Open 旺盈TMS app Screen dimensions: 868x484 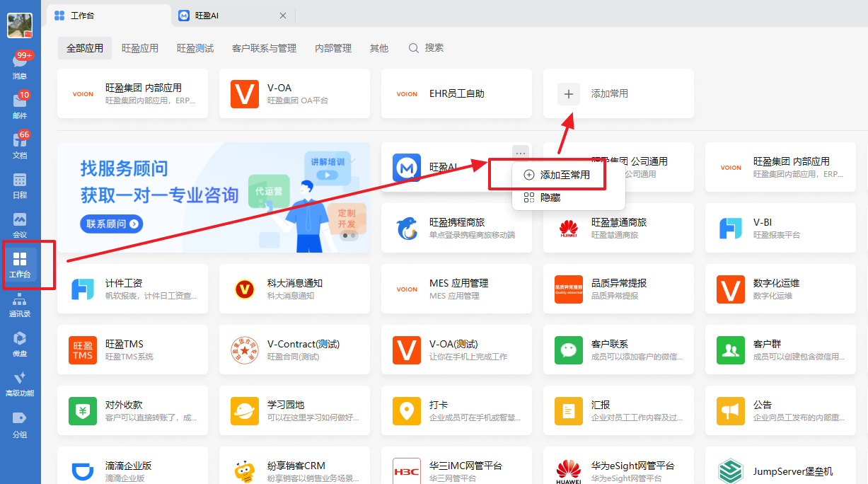133,350
